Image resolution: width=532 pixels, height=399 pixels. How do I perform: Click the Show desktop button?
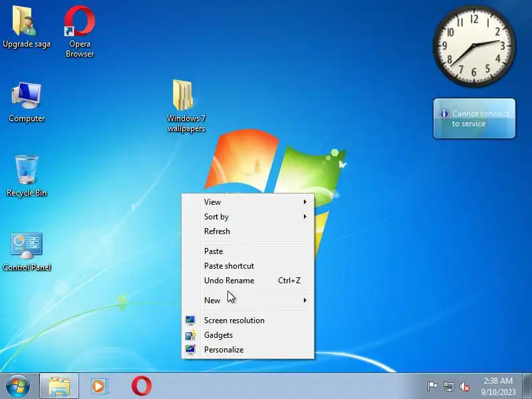(527, 386)
